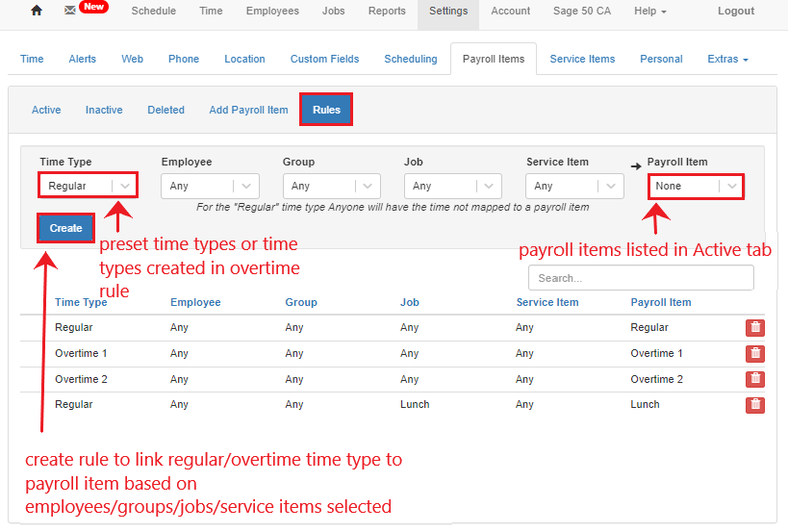This screenshot has height=532, width=788.
Task: Switch to the Custom Fields tab
Action: (324, 60)
